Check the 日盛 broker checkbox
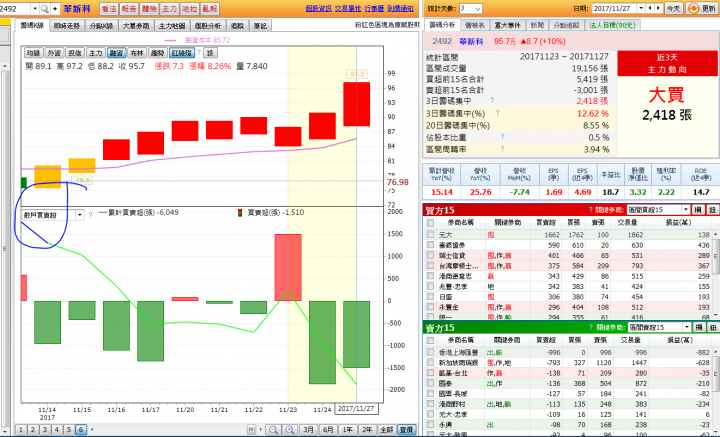 430,297
